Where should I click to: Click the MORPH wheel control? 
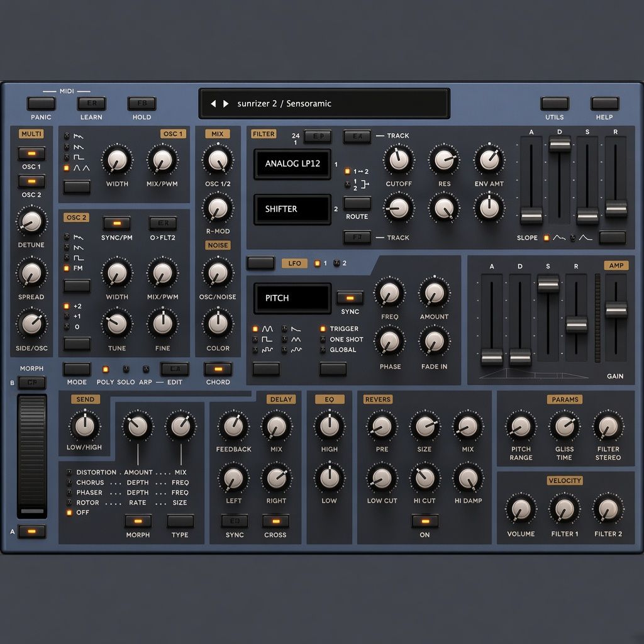32,456
